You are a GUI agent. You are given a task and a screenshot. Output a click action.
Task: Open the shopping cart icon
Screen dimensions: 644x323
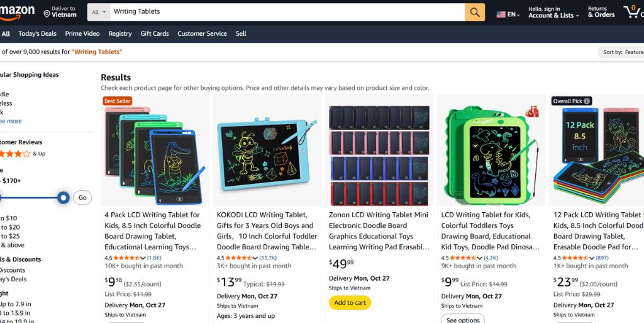click(633, 11)
